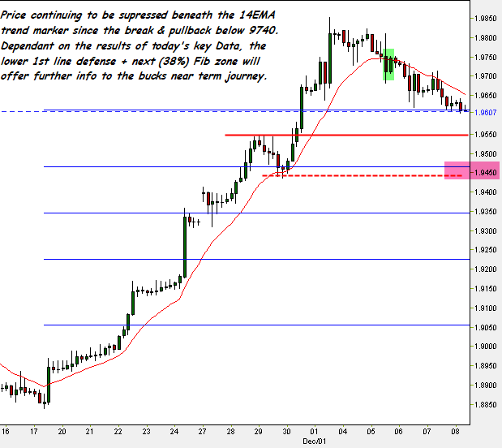This screenshot has height=448, width=502.
Task: Click the 1.9400 price axis label
Action: [x=485, y=192]
